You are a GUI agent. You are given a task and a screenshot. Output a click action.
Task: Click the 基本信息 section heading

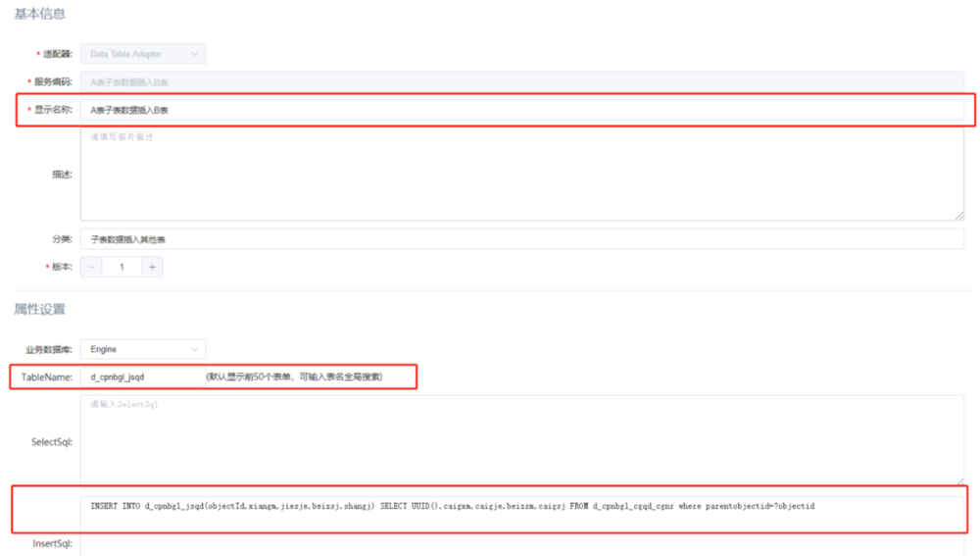[x=39, y=14]
